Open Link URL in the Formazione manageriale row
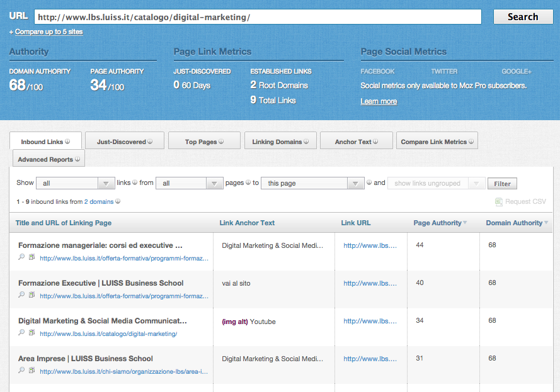Viewport: 560px width, 392px height. click(x=370, y=245)
